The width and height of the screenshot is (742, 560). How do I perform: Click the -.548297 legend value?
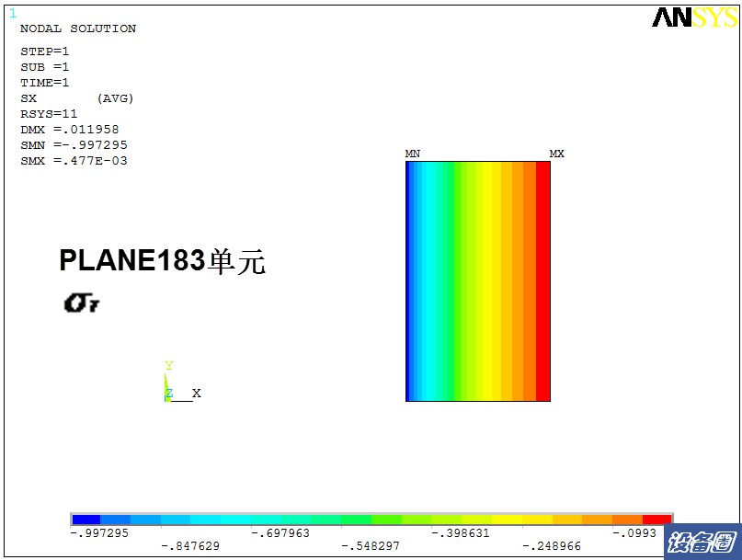pos(371,546)
